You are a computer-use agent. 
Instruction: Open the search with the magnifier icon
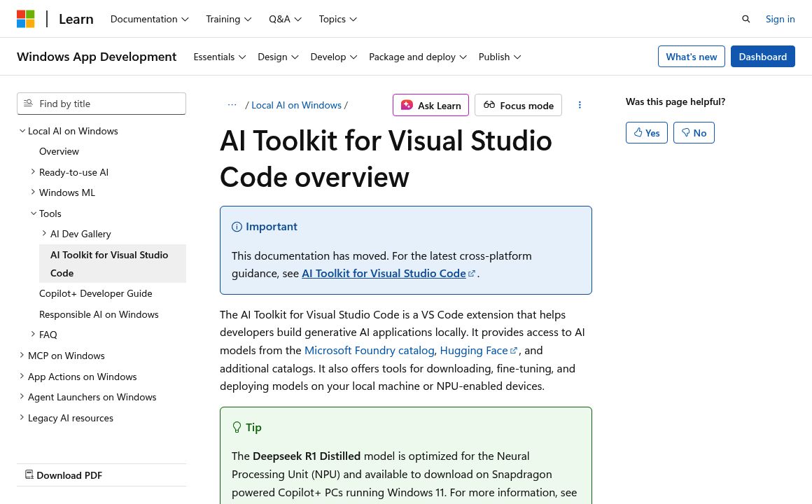point(746,19)
